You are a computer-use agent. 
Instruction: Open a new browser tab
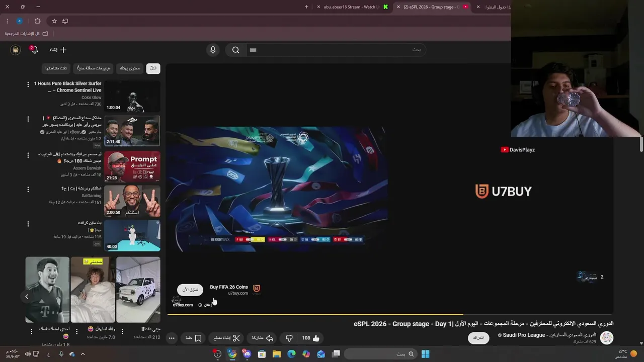tap(306, 7)
